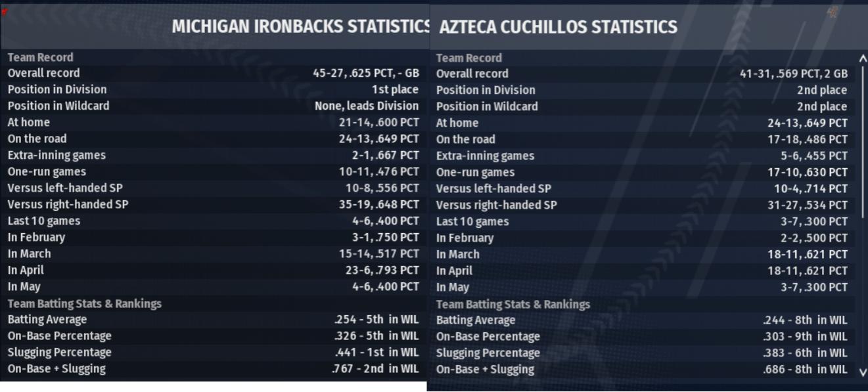This screenshot has width=868, height=392.
Task: Select the Cuchillos Extra-inning games row
Action: (x=643, y=156)
